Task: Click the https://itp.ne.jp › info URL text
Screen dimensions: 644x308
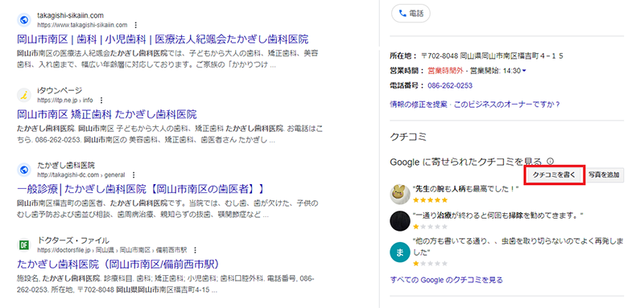Action: coord(65,100)
